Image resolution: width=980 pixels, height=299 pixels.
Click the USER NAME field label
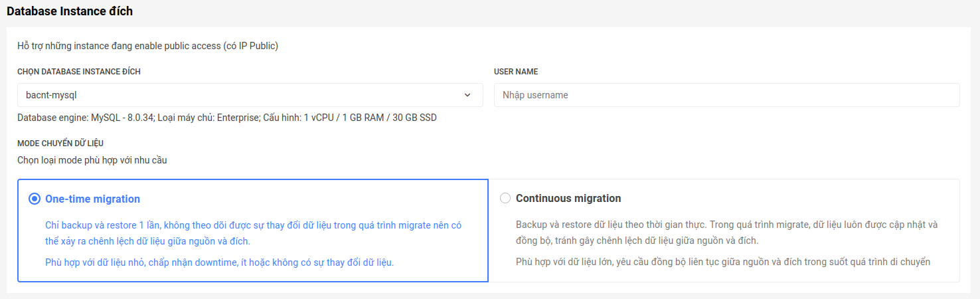[x=516, y=72]
